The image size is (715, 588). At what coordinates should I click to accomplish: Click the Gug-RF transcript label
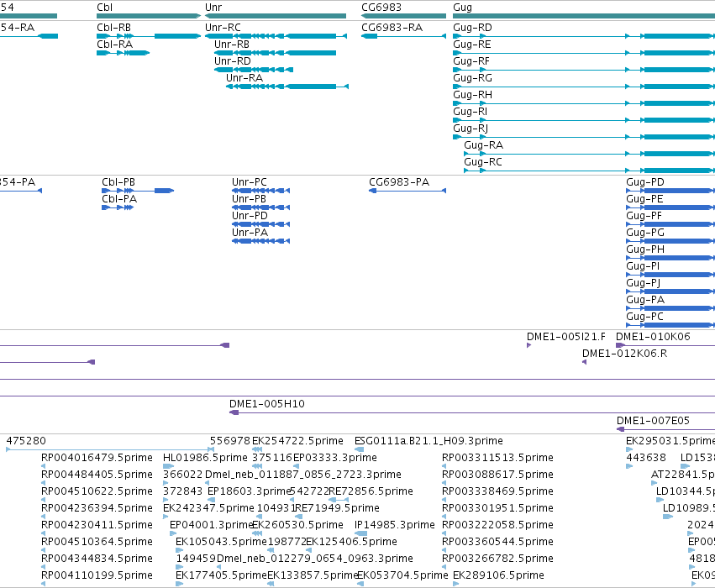point(471,61)
